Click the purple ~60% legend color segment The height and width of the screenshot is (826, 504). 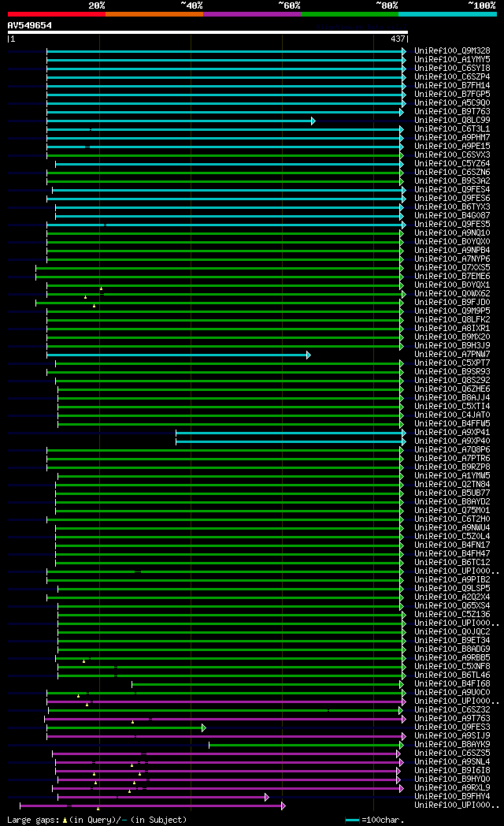pos(252,14)
